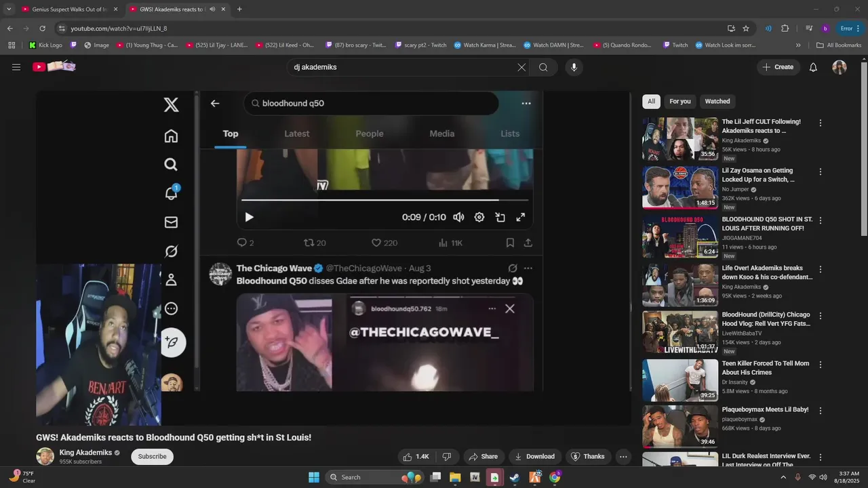Screen dimensions: 868x488
Task: Open Lil Jeff CULT Following video thumbnail
Action: (x=680, y=139)
